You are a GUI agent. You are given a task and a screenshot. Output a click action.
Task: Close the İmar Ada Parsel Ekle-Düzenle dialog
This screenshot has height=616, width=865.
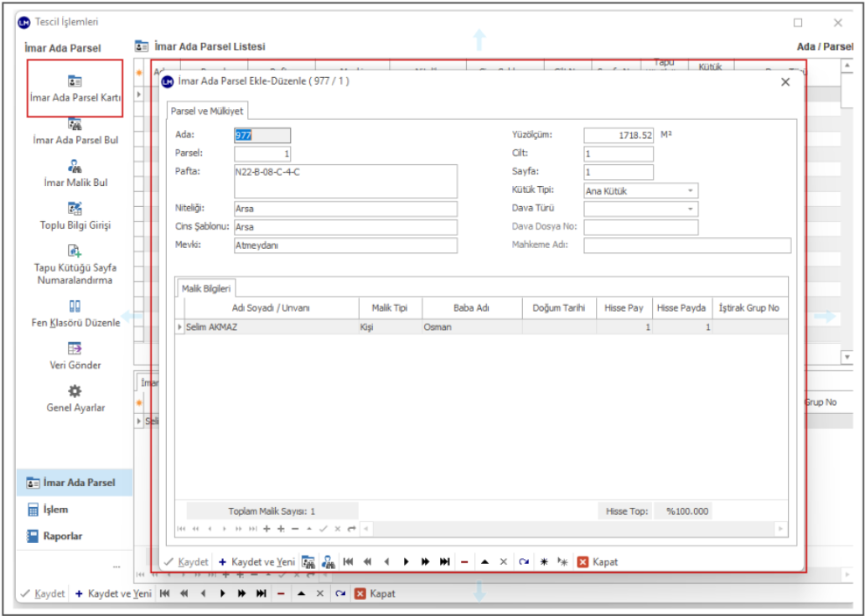[x=785, y=82]
